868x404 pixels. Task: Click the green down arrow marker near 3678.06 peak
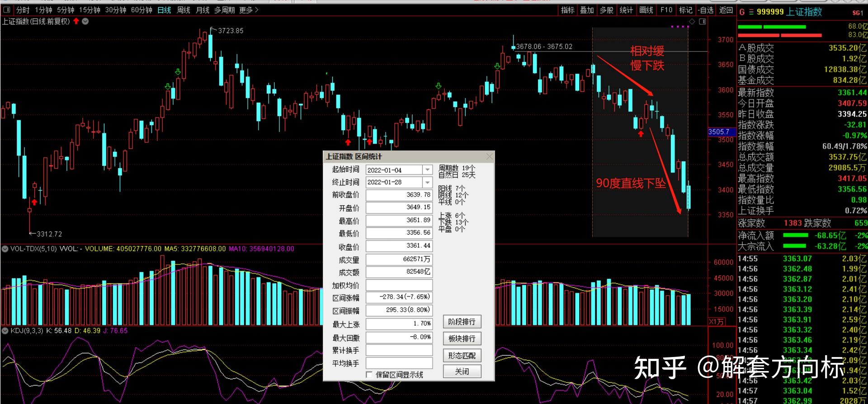[497, 66]
